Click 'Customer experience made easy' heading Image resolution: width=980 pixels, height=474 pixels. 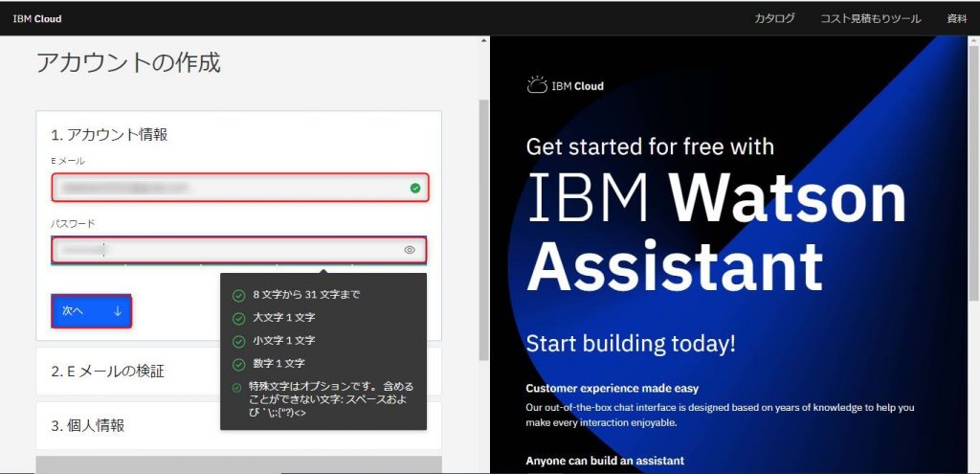(x=612, y=389)
